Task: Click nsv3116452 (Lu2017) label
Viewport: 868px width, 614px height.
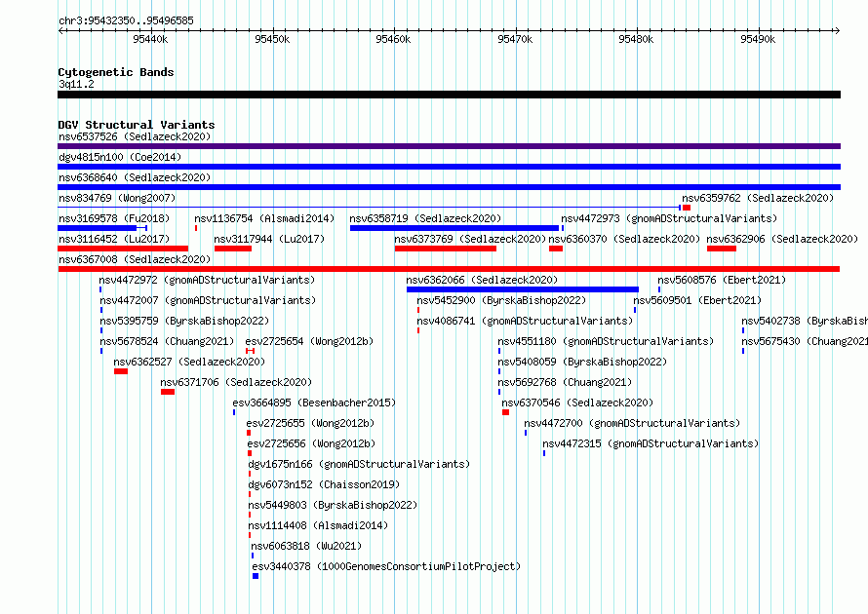Action: (114, 239)
